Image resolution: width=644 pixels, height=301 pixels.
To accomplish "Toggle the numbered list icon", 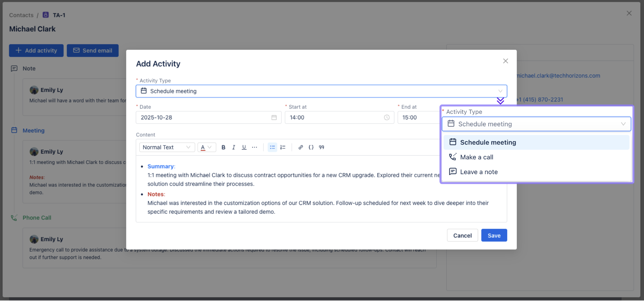I will [x=283, y=147].
